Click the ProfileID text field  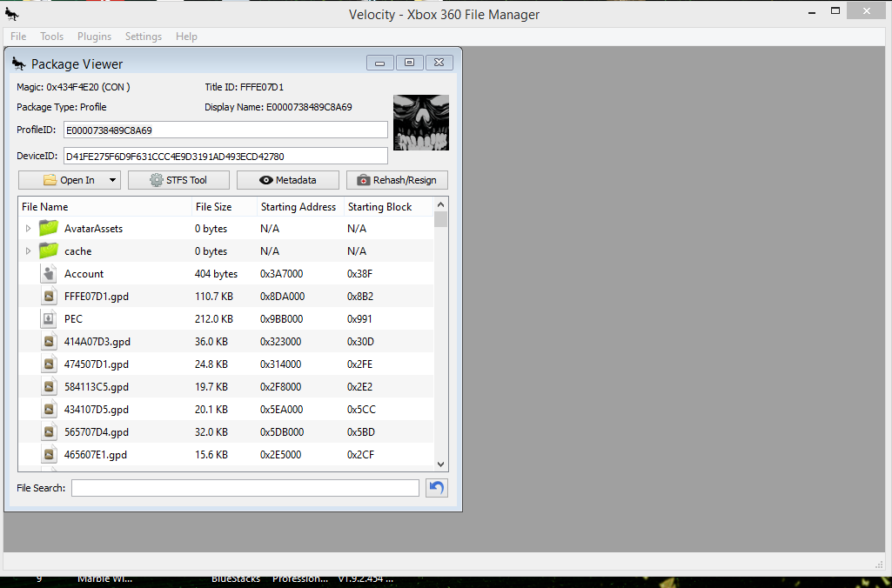[x=226, y=130]
